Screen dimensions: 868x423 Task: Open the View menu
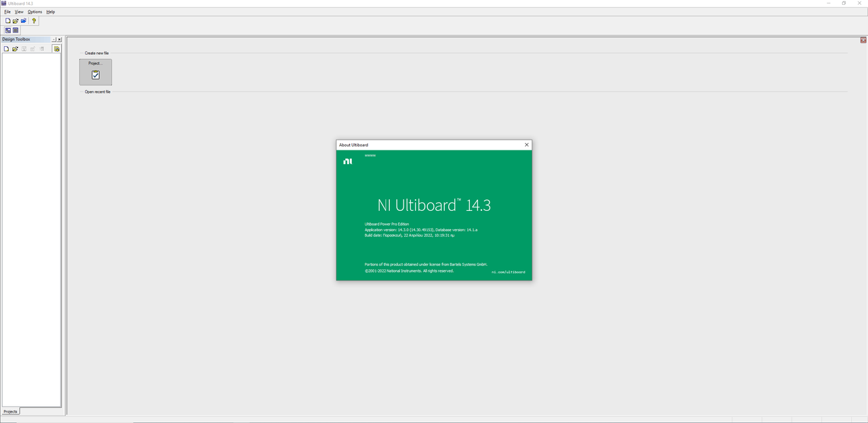(19, 12)
